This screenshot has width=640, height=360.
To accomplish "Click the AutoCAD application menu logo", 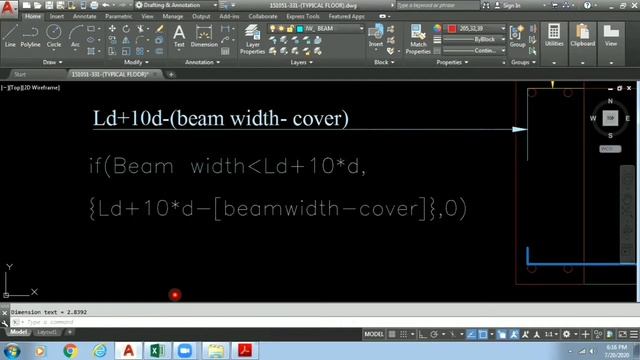I will pos(8,8).
